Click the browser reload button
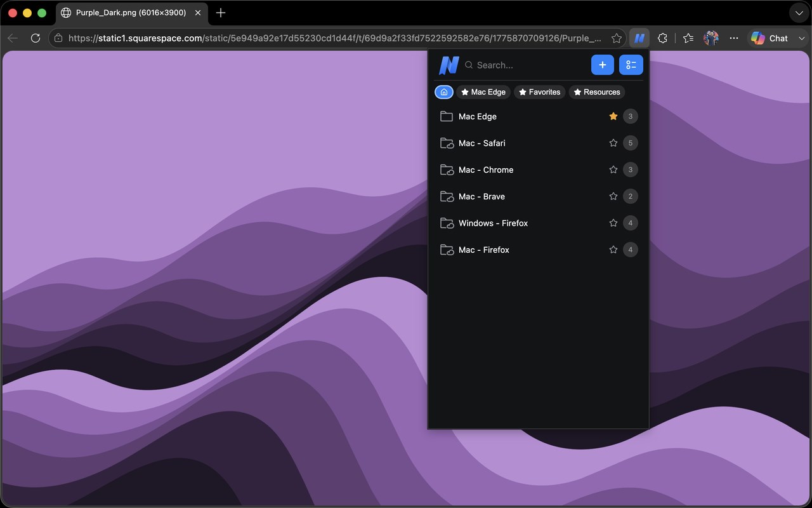This screenshot has height=508, width=812. [36, 38]
